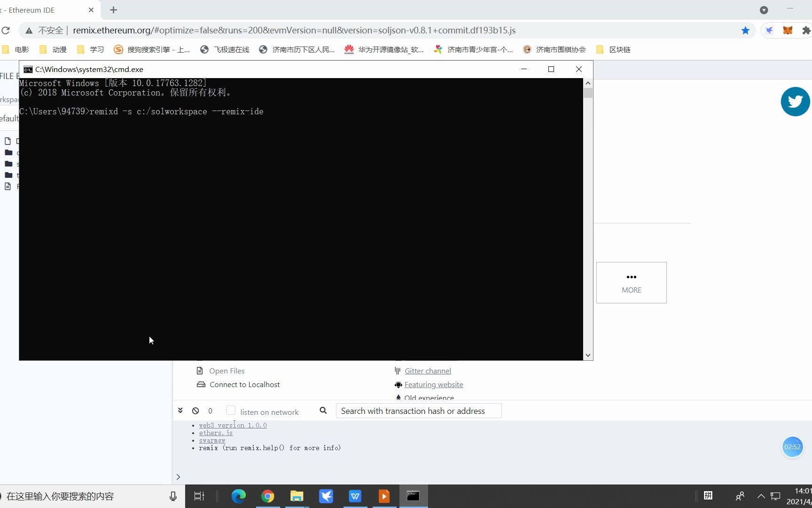The width and height of the screenshot is (812, 508).
Task: Click the taskbar microphone icon
Action: [173, 496]
